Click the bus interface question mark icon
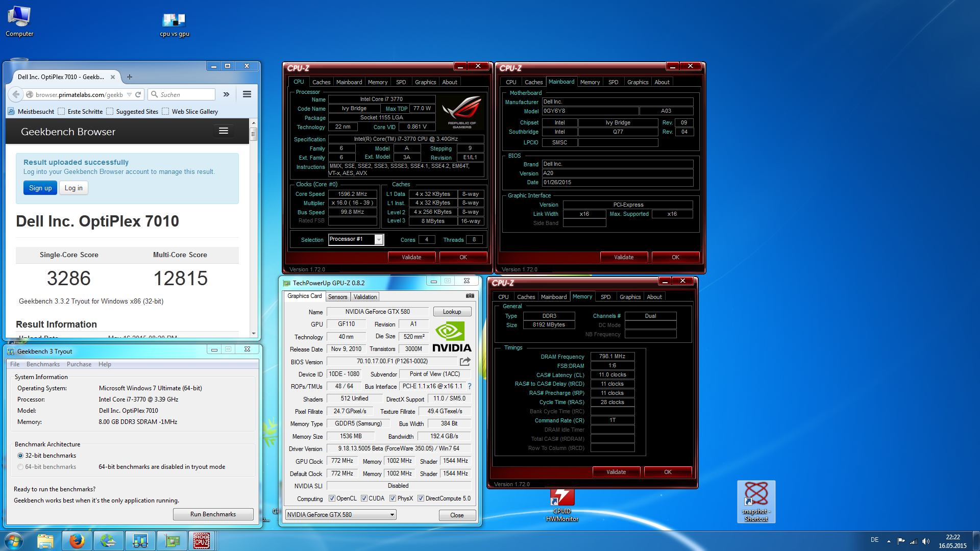 coord(470,386)
